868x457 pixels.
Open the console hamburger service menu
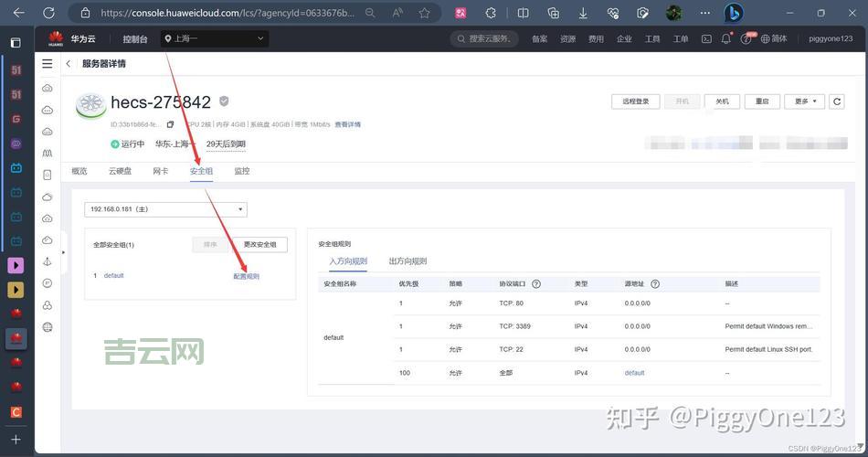click(48, 64)
